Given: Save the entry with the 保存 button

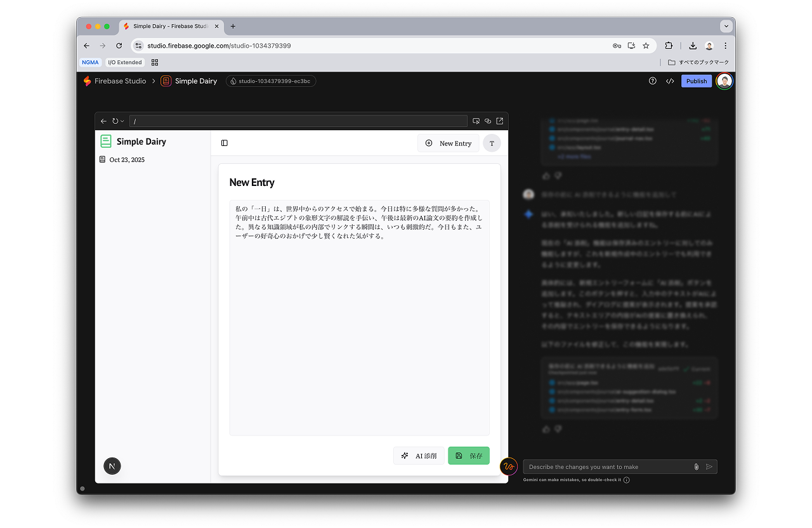Looking at the screenshot, I should 468,456.
